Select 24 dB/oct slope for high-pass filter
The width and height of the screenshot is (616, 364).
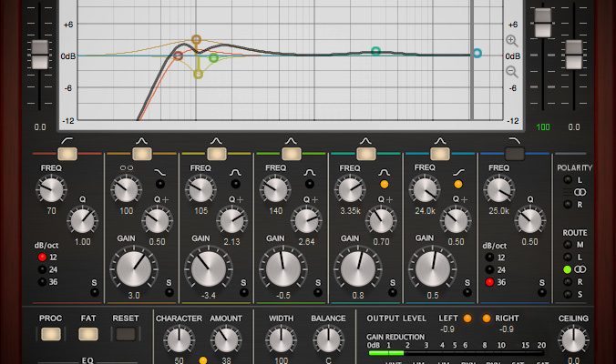pos(42,269)
